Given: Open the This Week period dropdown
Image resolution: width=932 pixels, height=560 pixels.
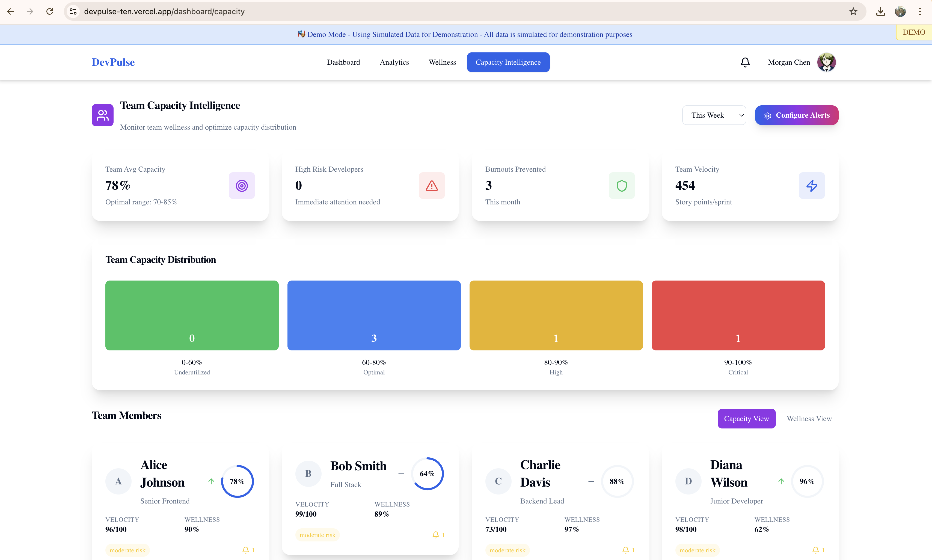Looking at the screenshot, I should (714, 115).
